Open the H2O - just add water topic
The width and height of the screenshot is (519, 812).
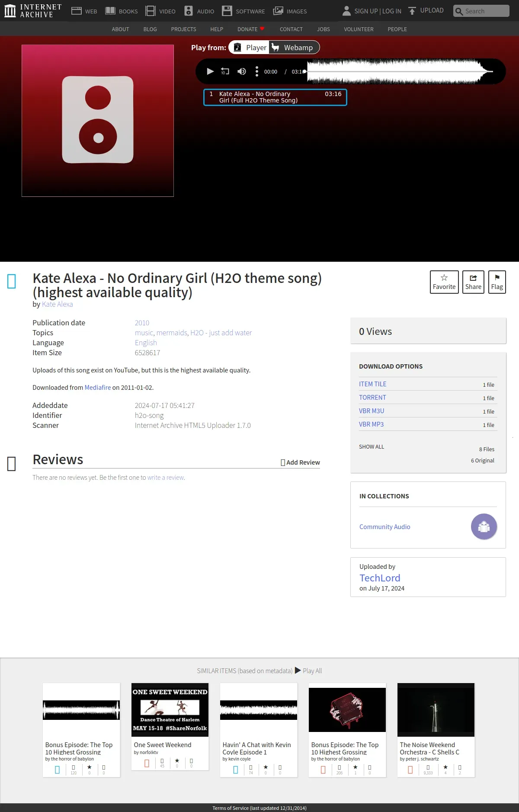(221, 333)
